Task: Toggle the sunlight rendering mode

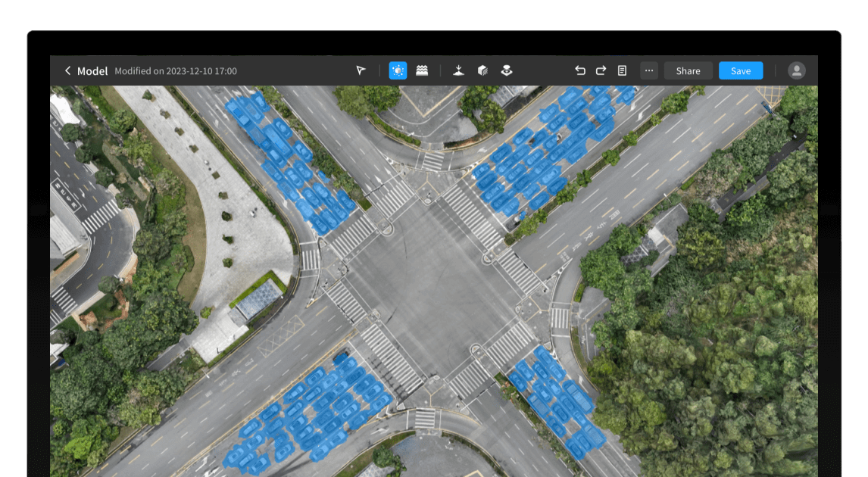Action: pos(398,70)
